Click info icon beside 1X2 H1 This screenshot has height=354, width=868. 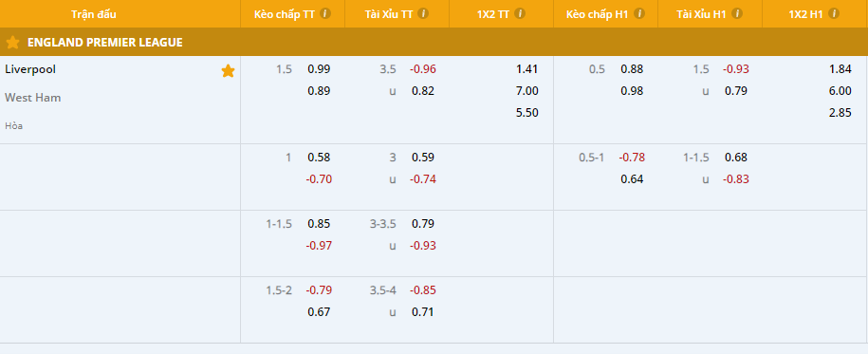[834, 14]
